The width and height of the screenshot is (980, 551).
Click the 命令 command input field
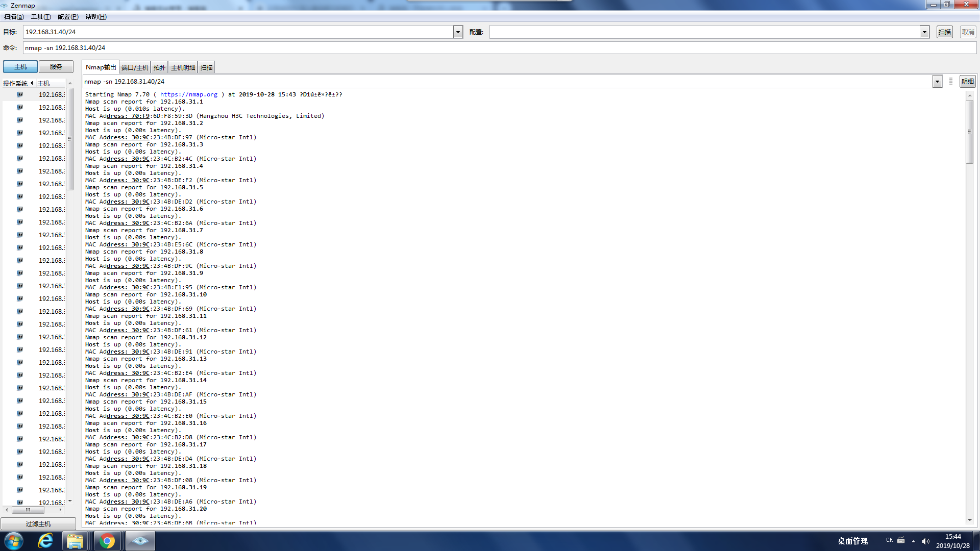[499, 48]
